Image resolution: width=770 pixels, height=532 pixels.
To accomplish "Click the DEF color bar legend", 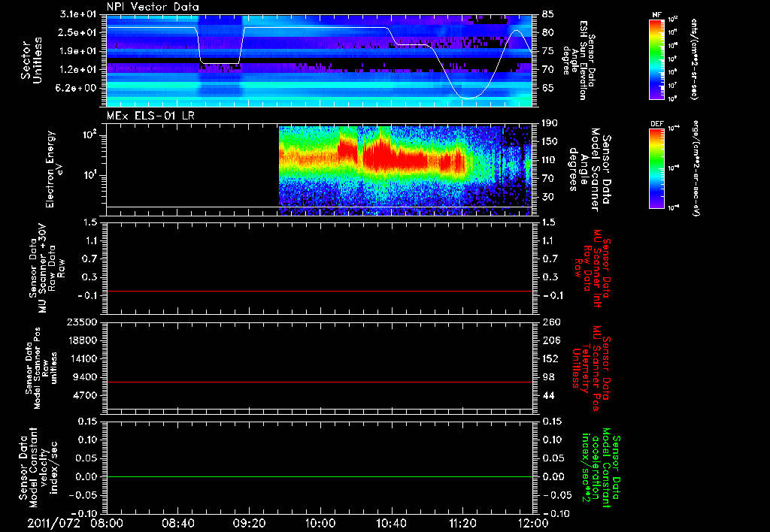I will 657,168.
